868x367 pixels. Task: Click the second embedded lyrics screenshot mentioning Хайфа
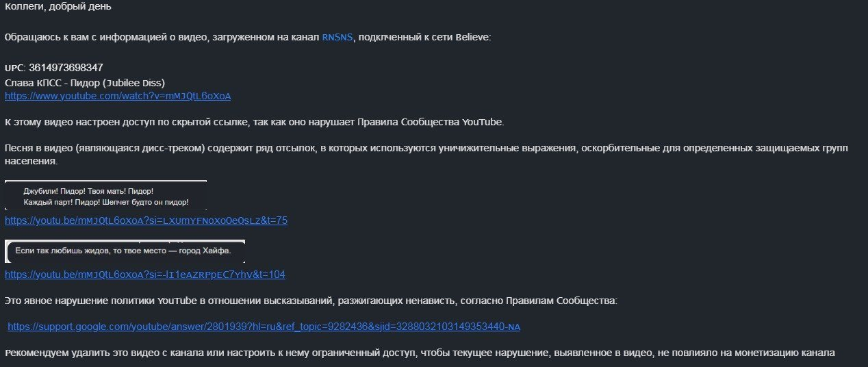coord(125,251)
